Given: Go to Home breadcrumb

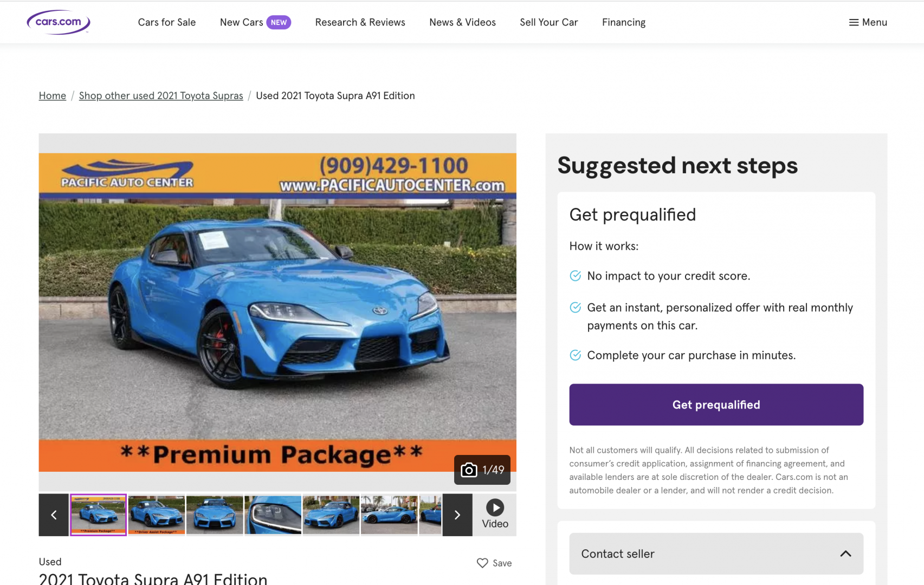Looking at the screenshot, I should pyautogui.click(x=53, y=96).
